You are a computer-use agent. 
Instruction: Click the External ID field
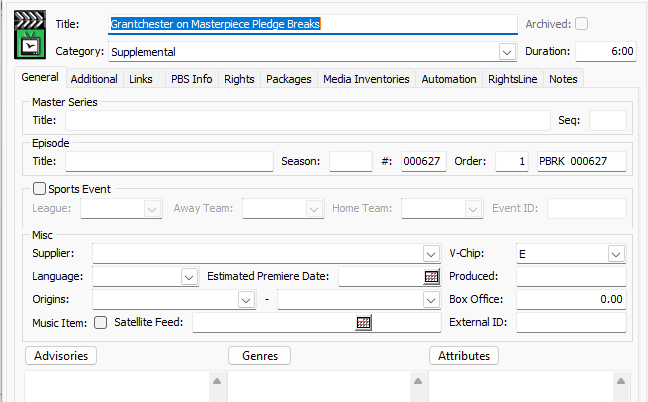[x=571, y=323]
